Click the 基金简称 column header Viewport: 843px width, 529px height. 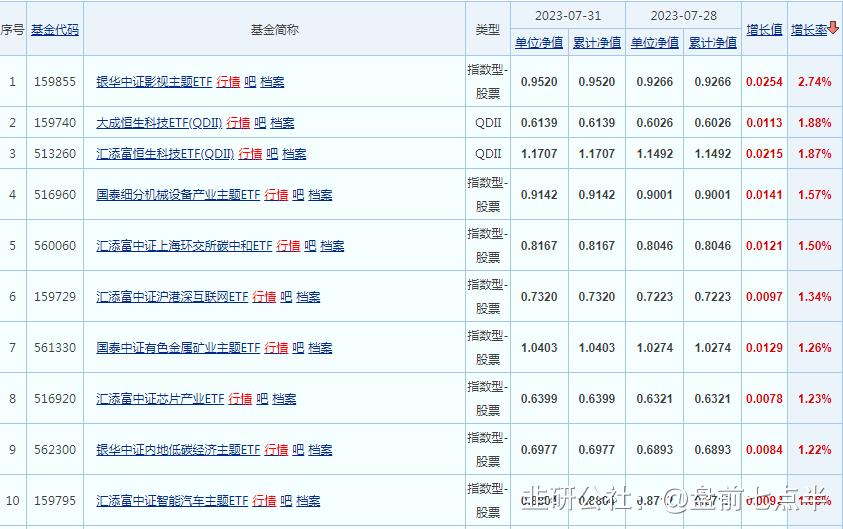274,30
